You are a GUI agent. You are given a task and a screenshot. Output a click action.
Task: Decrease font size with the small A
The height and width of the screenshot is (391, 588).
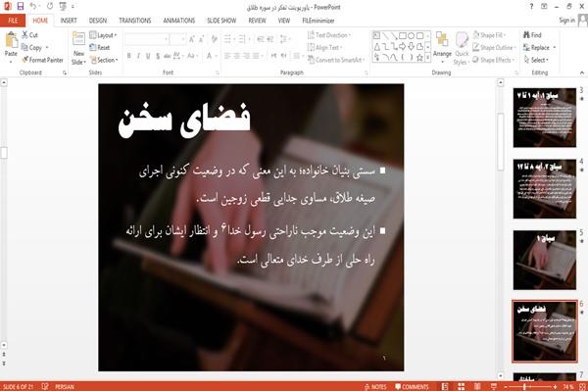click(202, 39)
